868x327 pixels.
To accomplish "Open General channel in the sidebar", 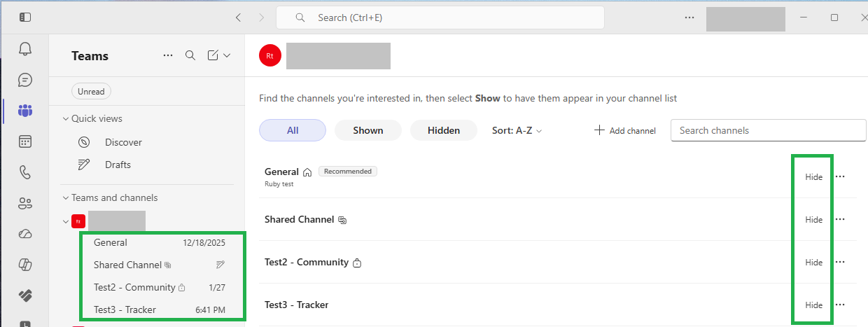I will (161, 243).
